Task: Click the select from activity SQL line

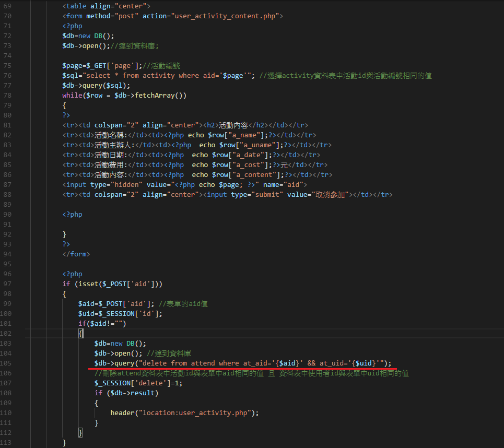Action: click(x=247, y=76)
